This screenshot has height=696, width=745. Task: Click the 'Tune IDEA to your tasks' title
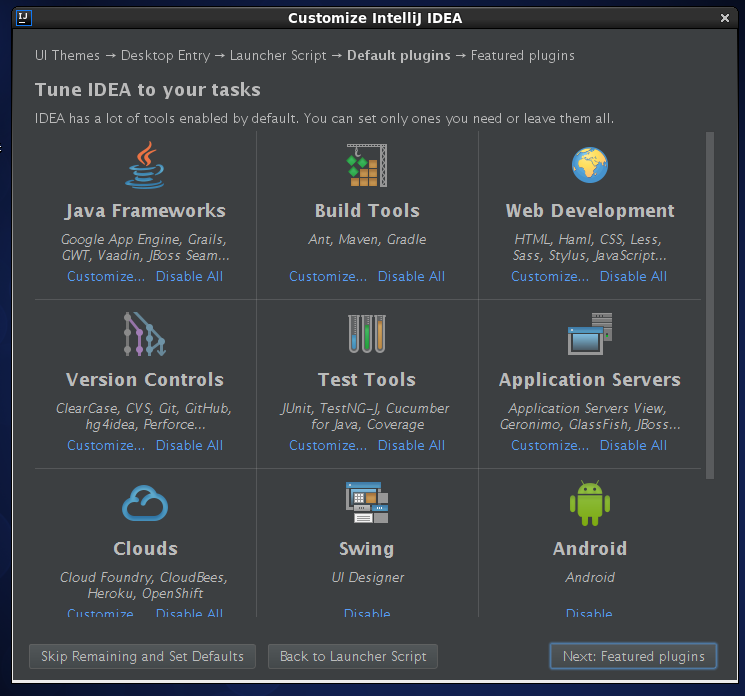click(148, 90)
